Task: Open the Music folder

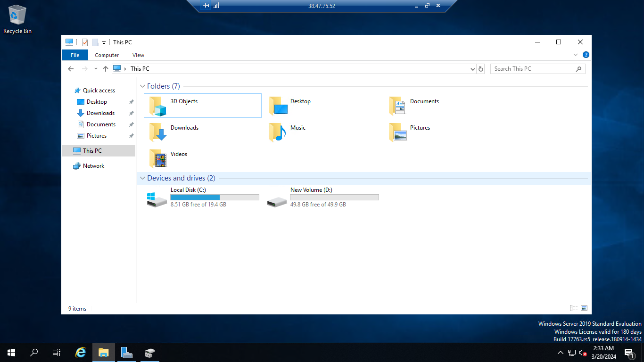Action: (297, 127)
